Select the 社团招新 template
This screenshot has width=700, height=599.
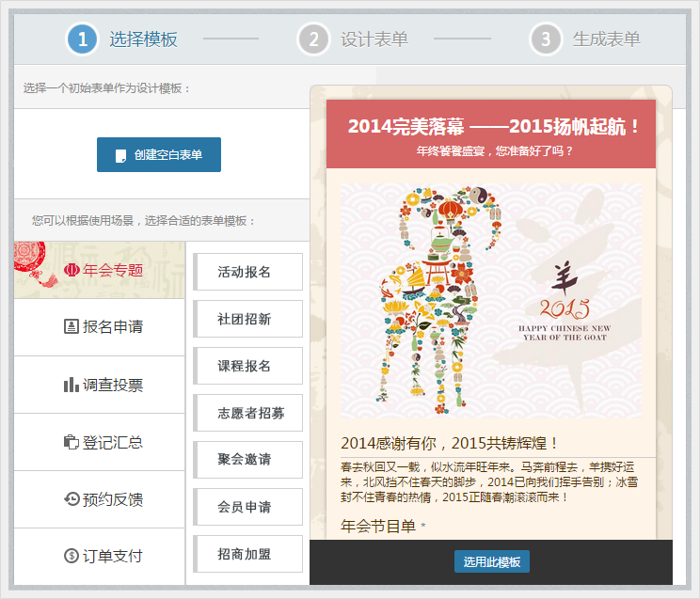click(248, 319)
